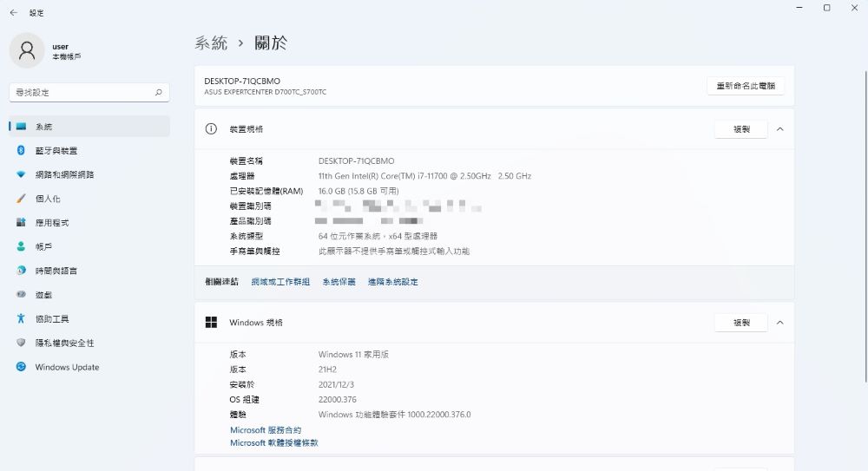Viewport: 868px width, 471px height.
Task: Open 進階系統設定 link
Action: pos(393,282)
